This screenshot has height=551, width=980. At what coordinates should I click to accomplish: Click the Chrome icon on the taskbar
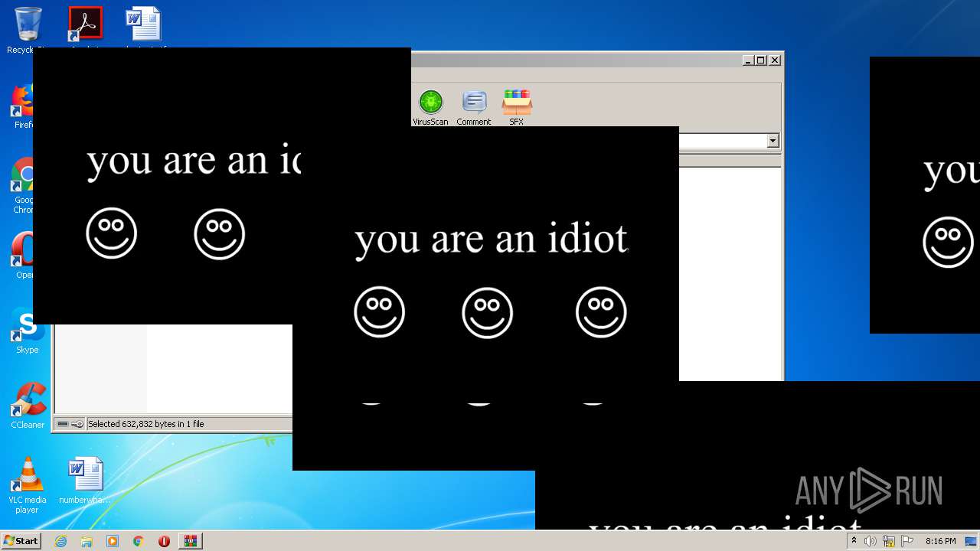(138, 541)
